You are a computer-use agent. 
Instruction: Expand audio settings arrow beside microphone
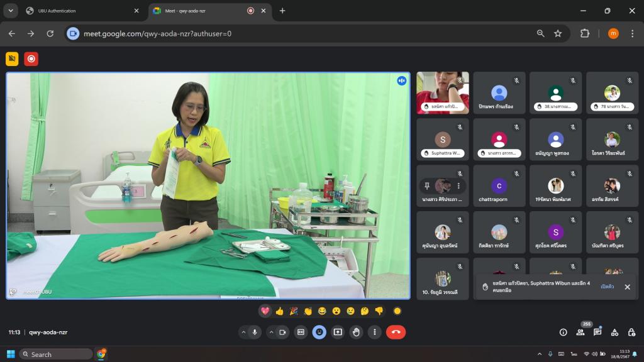coord(243,332)
